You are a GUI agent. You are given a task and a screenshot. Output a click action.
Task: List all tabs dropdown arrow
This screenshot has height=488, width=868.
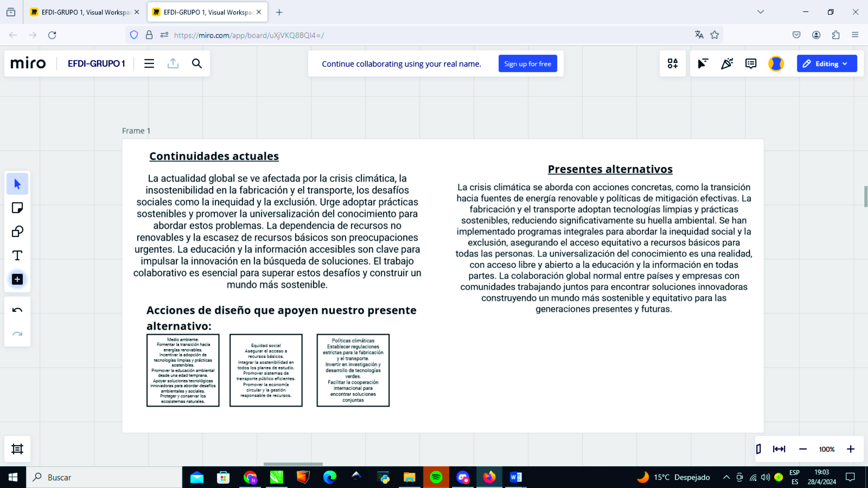(761, 12)
